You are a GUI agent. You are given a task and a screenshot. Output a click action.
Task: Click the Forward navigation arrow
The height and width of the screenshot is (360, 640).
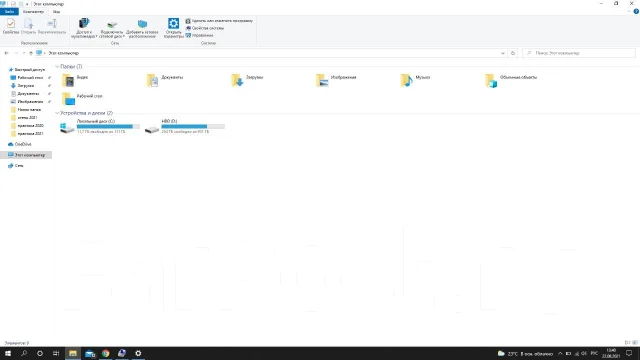16,53
